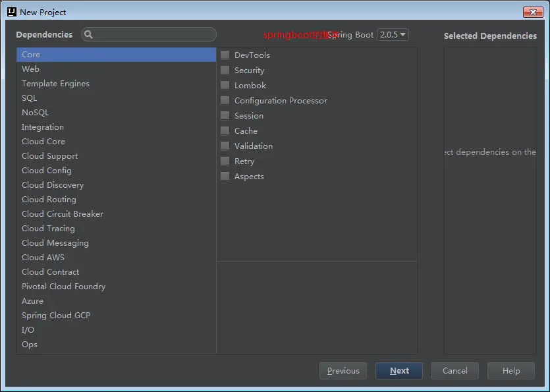Choose Pivotal Cloud Foundry
The height and width of the screenshot is (392, 550).
click(116, 287)
